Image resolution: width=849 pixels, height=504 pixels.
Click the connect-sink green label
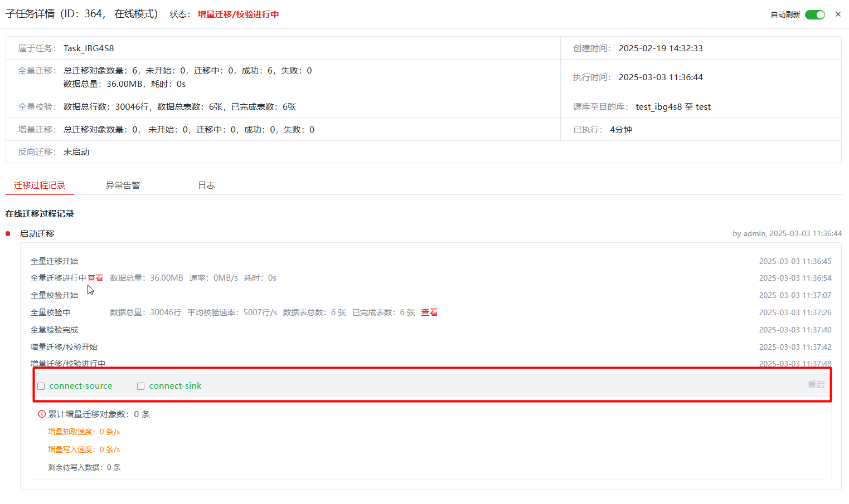(x=175, y=386)
